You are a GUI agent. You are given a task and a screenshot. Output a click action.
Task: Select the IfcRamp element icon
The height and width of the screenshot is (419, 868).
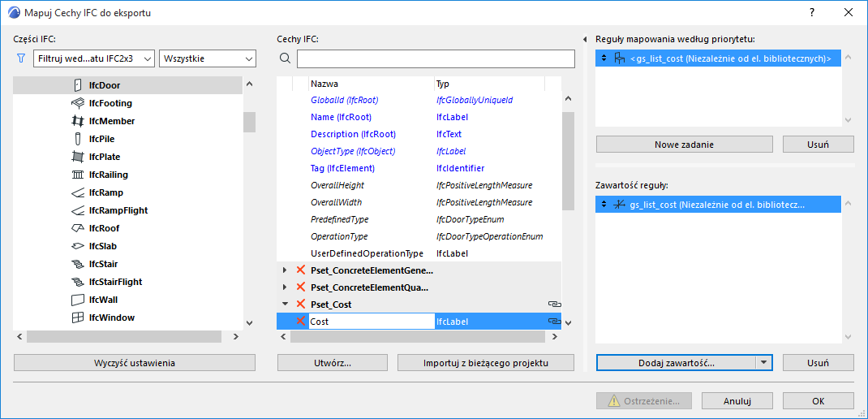tap(78, 192)
